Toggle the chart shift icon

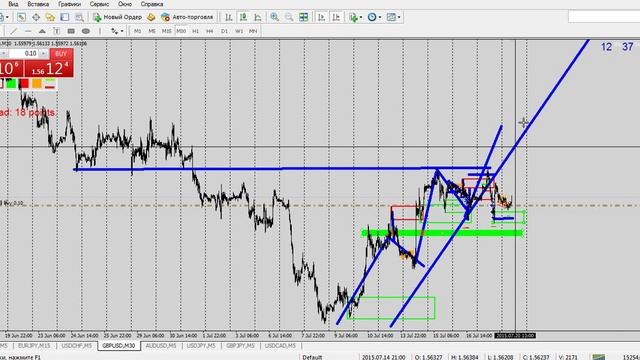tap(336, 17)
